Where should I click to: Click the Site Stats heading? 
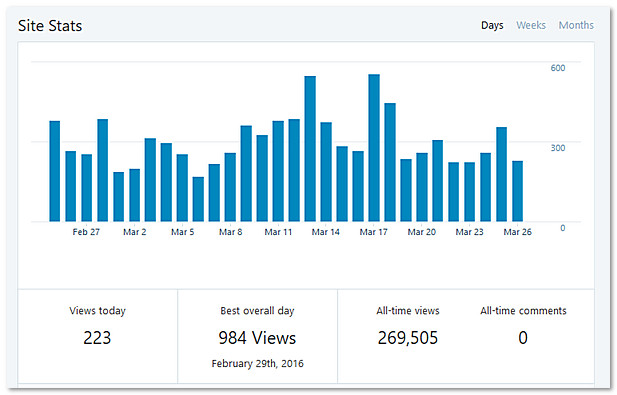coord(50,26)
